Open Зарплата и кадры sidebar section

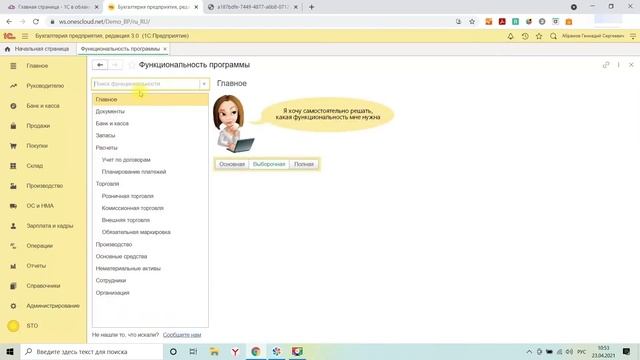tap(50, 226)
